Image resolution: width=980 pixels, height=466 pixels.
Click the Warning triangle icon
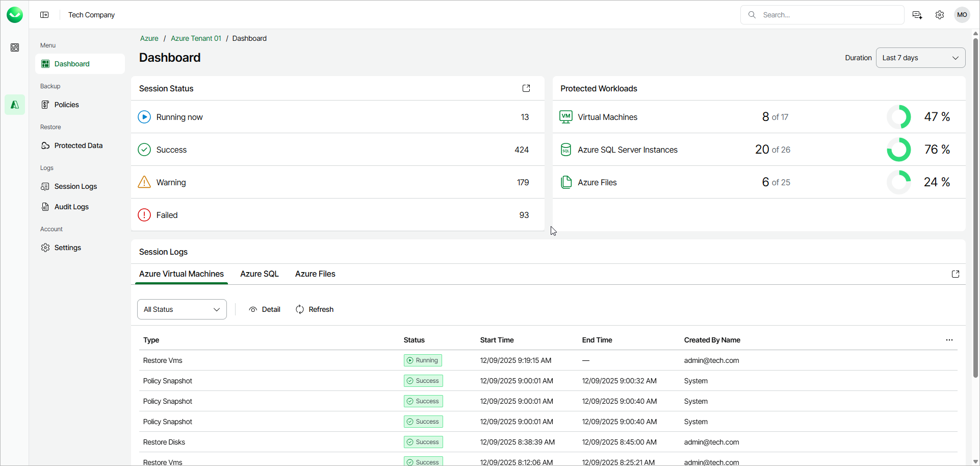click(x=144, y=182)
